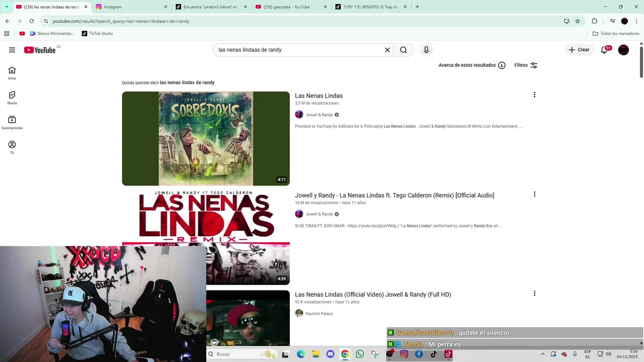Screen dimensions: 644x362
Task: Click the site info icon in address bar
Action: 46,21
